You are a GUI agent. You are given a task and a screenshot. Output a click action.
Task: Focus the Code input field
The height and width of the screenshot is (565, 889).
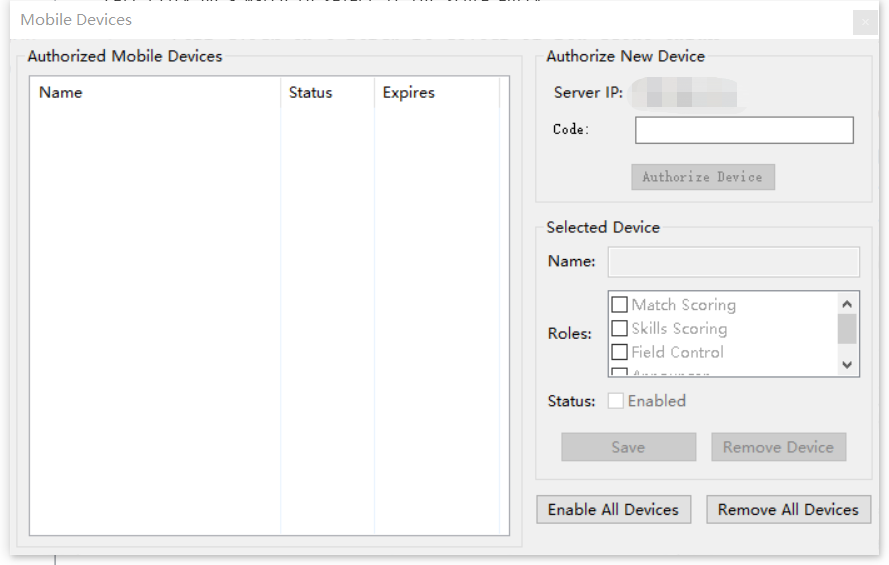[x=744, y=130]
